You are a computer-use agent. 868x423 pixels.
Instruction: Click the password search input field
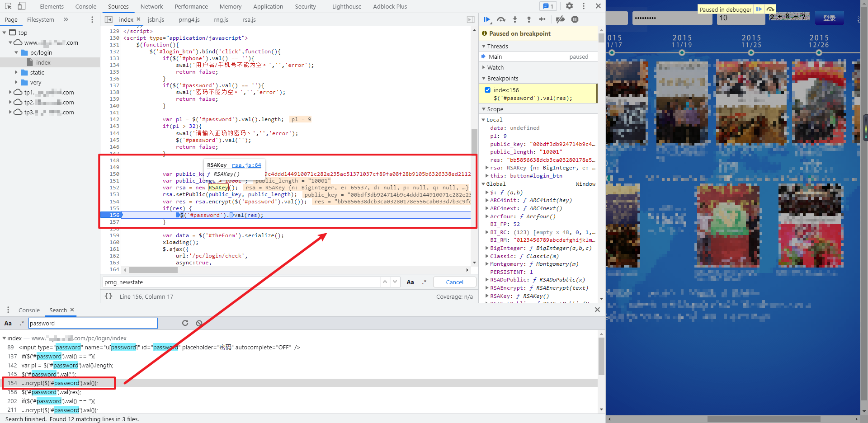click(x=93, y=323)
